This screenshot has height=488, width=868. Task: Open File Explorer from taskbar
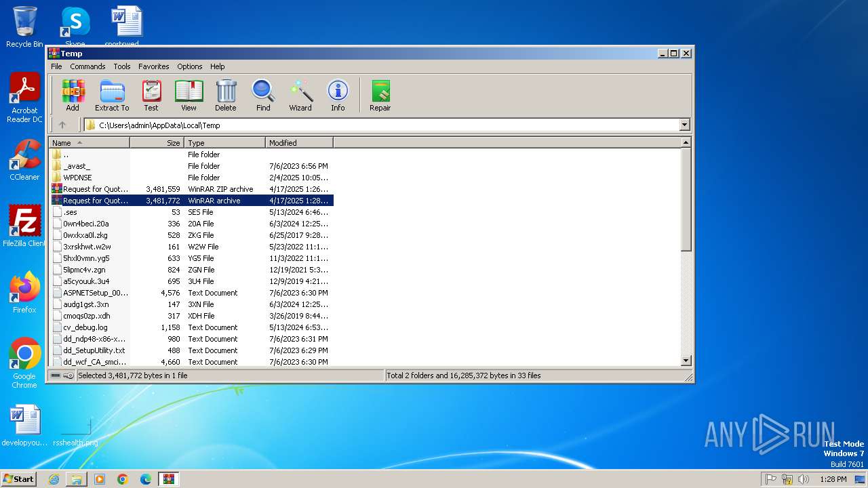coord(77,479)
